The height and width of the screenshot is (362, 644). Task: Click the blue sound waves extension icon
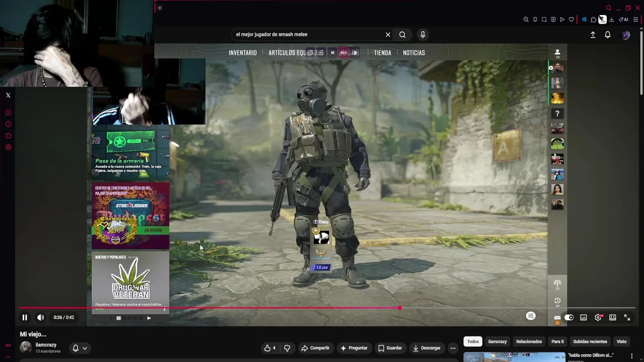584,20
